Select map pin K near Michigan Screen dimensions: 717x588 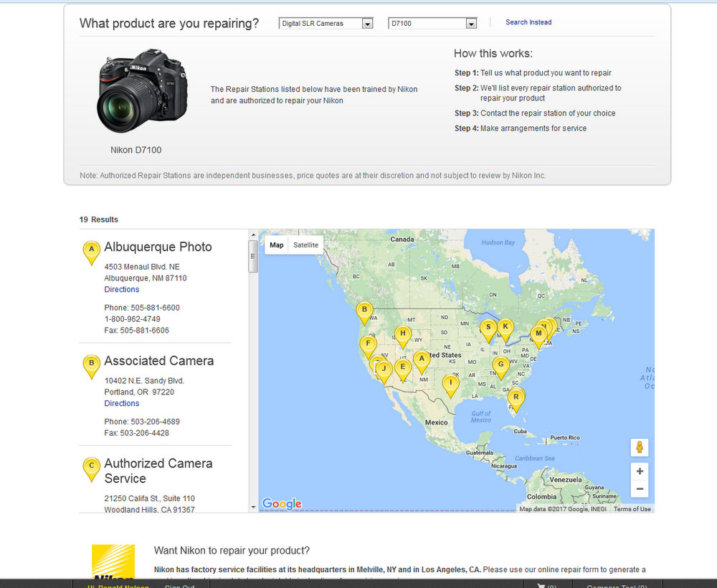pos(505,328)
